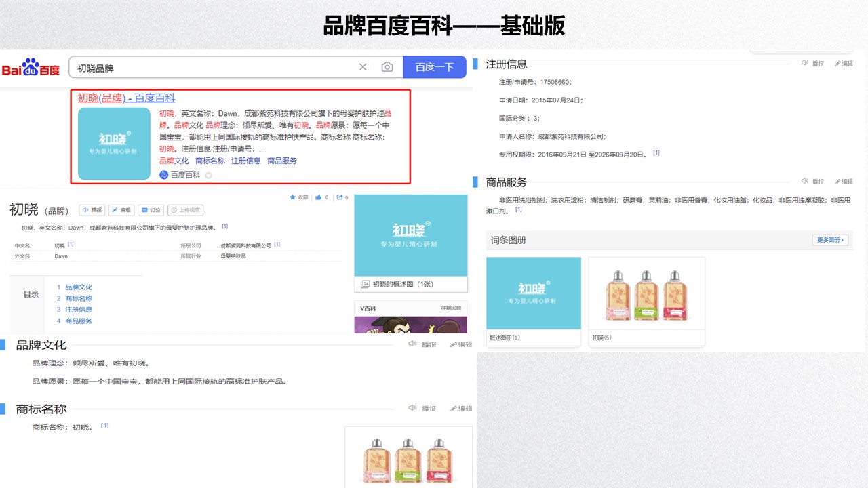This screenshot has height=488, width=868.
Task: Jump to 3 注册信息 in the 目录
Action: (x=75, y=310)
